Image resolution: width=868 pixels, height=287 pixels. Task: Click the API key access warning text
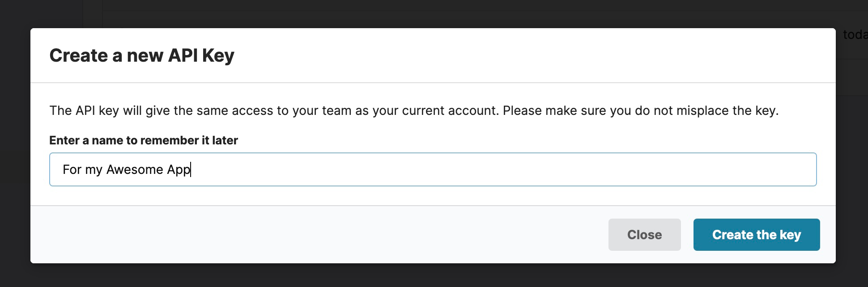tap(414, 110)
